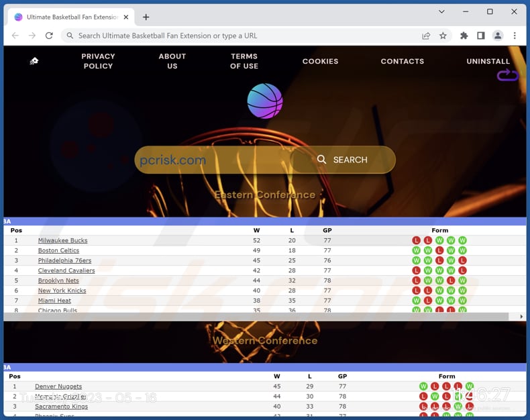
Task: Close the Ultimate Basketball Fan Extension tab
Action: click(x=126, y=17)
